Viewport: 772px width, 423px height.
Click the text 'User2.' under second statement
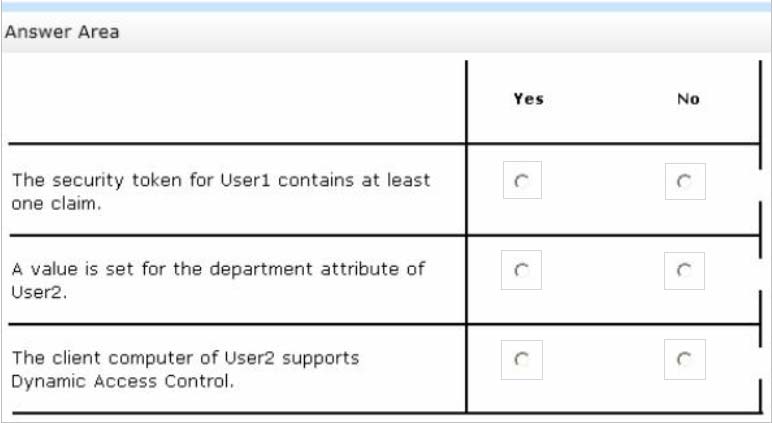click(x=39, y=293)
